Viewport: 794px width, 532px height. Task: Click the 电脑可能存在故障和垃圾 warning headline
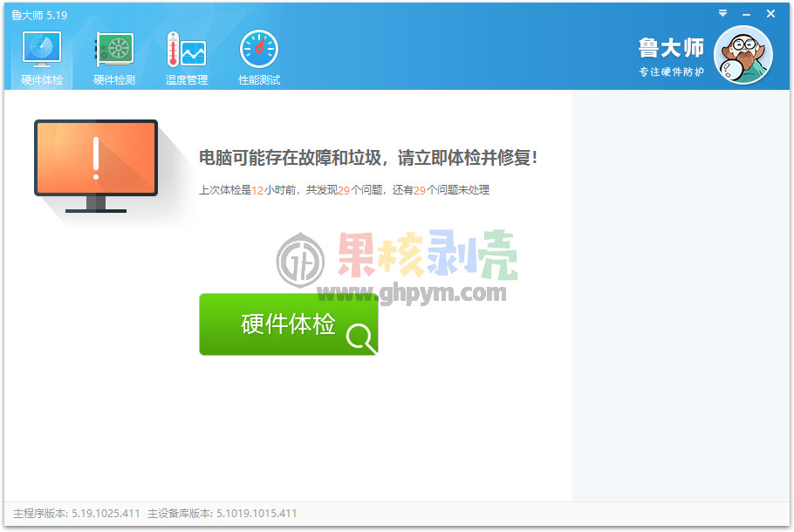tap(368, 158)
